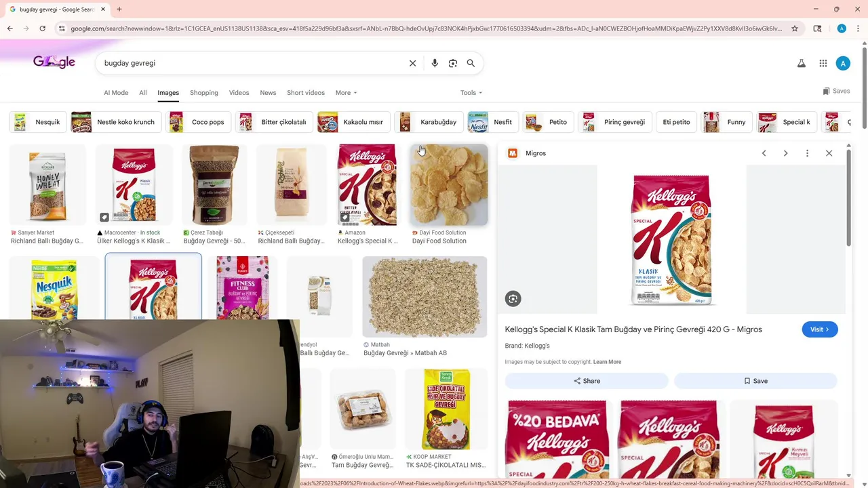Screen dimensions: 868x488
Task: Open the Çerez Tabağı Buğday Gevreği thumbnail
Action: (214, 185)
